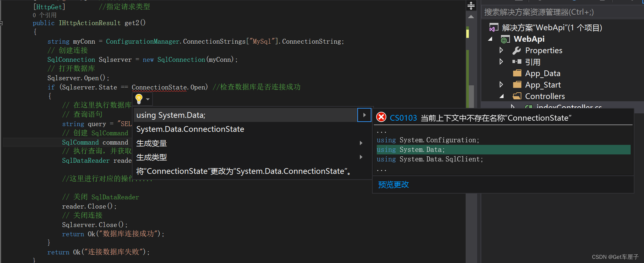
Task: Select the 引用 tree item
Action: [533, 62]
